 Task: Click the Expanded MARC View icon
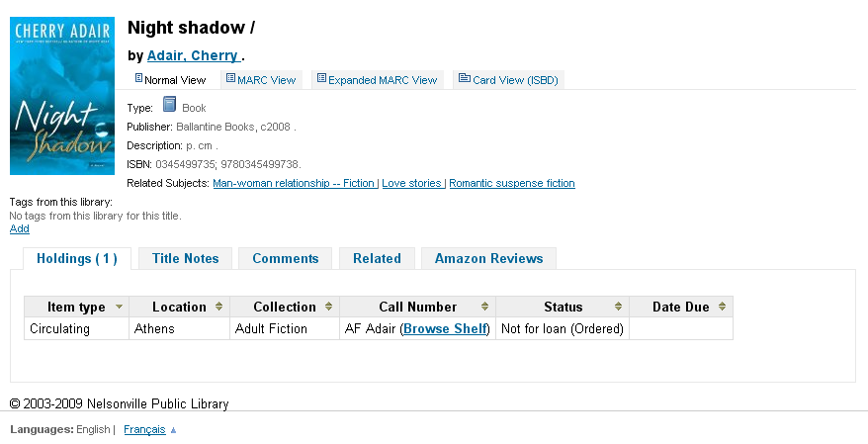(x=321, y=79)
